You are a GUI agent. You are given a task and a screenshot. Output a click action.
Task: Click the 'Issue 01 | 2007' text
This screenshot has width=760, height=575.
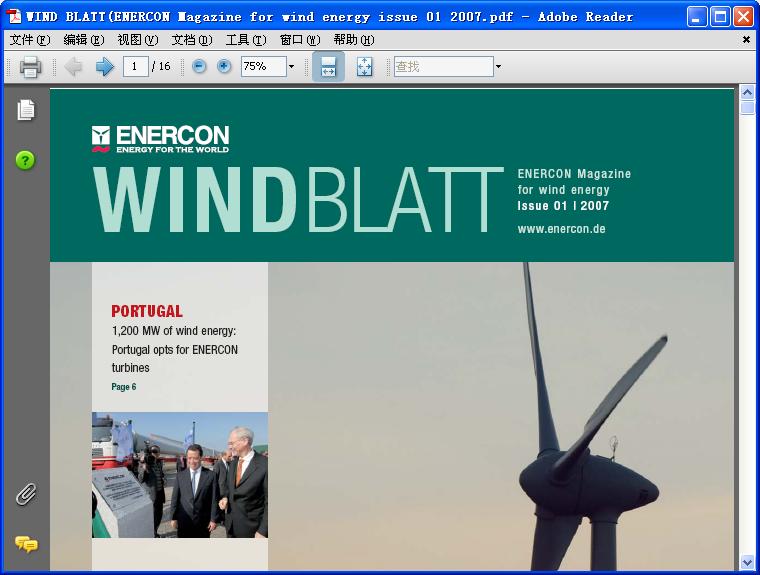click(563, 206)
